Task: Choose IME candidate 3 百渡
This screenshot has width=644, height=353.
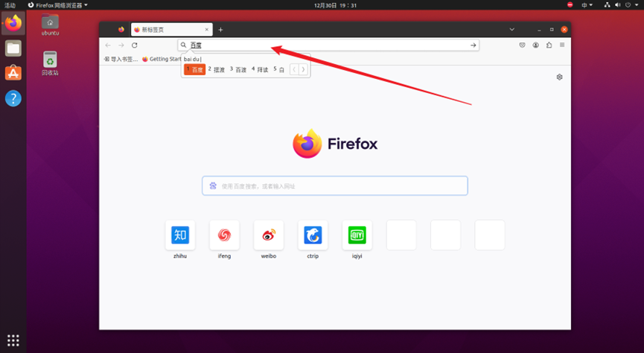Action: pos(238,70)
